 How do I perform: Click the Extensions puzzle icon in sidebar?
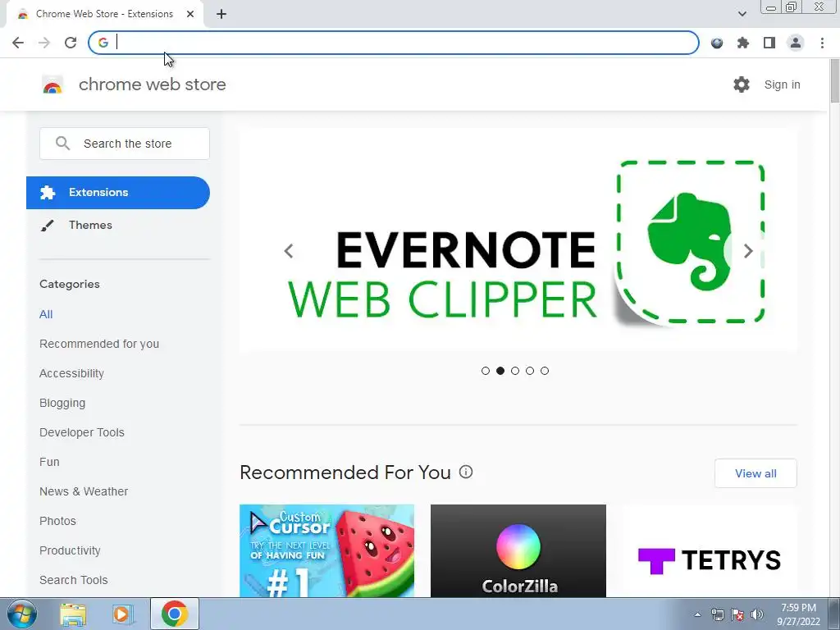[x=48, y=193]
